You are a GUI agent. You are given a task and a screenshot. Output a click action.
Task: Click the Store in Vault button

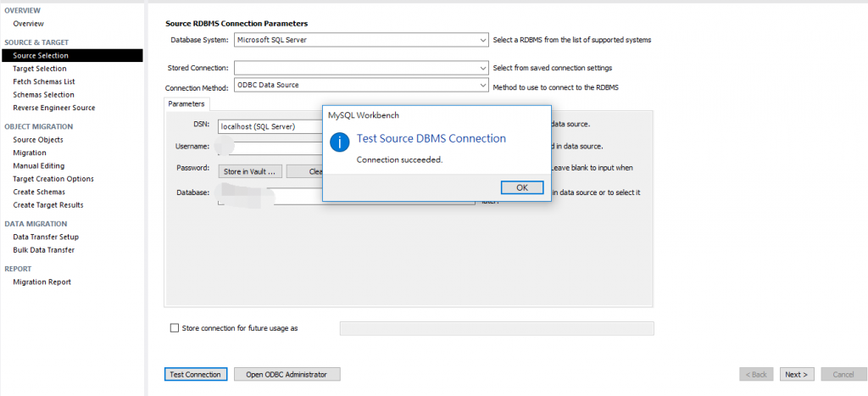250,171
